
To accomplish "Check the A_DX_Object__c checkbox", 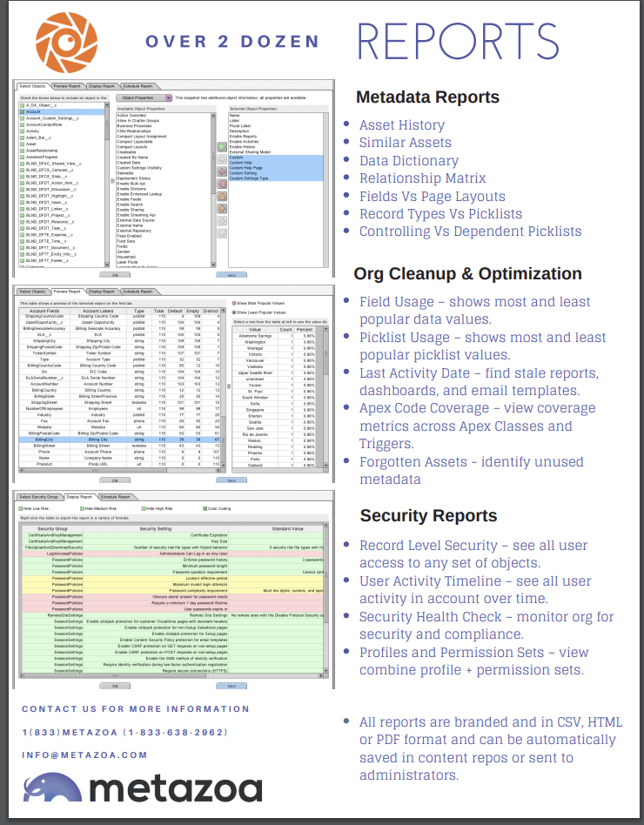I will tap(22, 105).
